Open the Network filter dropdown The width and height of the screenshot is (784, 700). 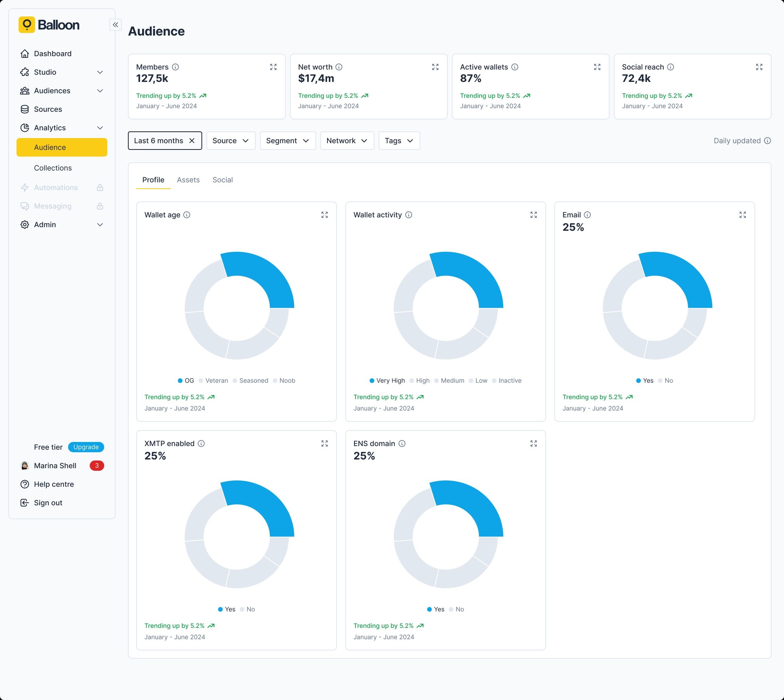tap(347, 141)
